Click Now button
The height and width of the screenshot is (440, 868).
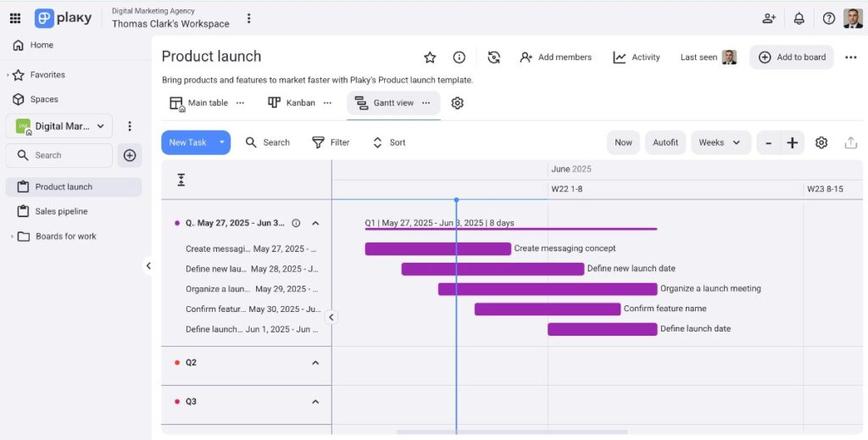click(623, 142)
